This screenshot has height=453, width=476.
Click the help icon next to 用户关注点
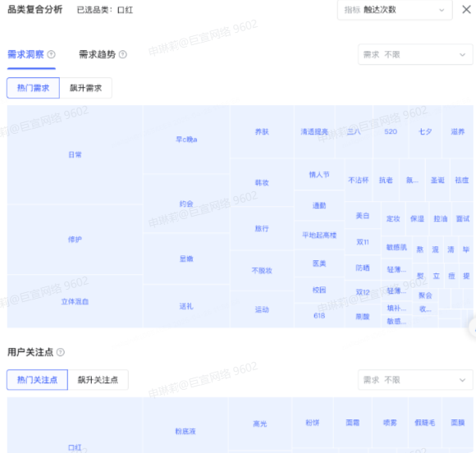point(61,352)
